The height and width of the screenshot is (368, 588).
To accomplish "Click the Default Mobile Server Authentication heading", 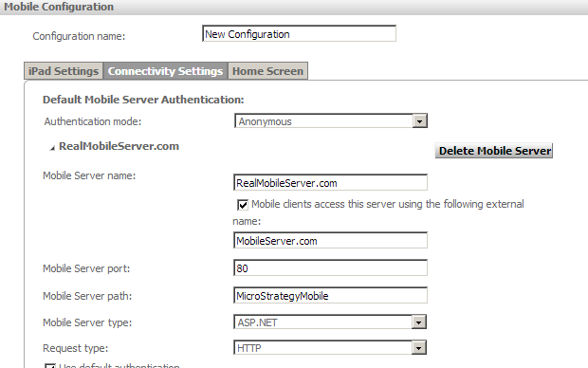I will pos(143,100).
